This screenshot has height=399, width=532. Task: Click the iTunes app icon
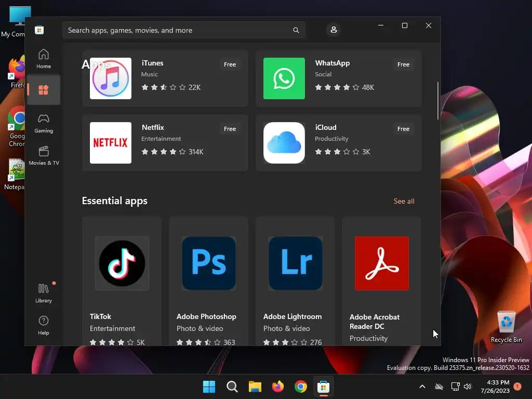[x=111, y=78]
